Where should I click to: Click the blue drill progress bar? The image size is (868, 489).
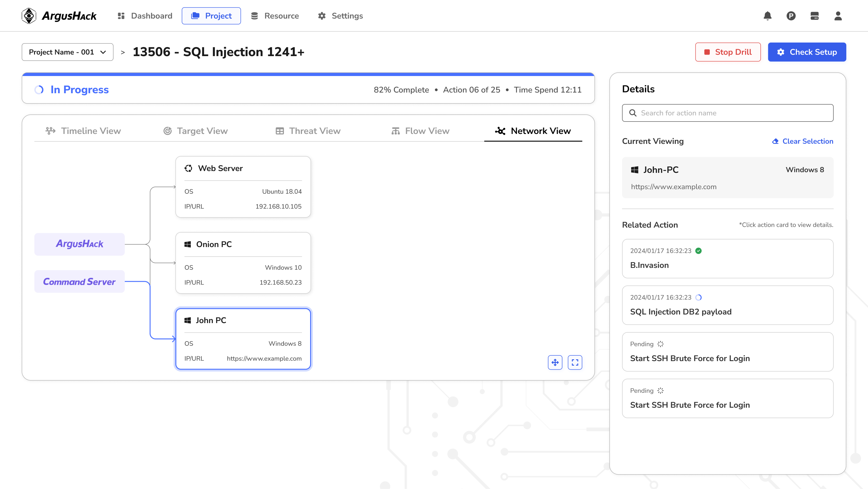308,74
